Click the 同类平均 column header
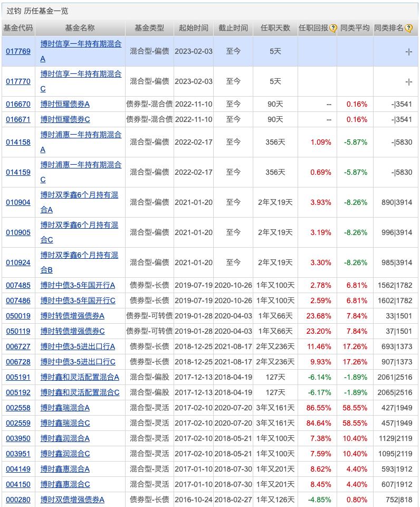420x507 pixels. 355,28
